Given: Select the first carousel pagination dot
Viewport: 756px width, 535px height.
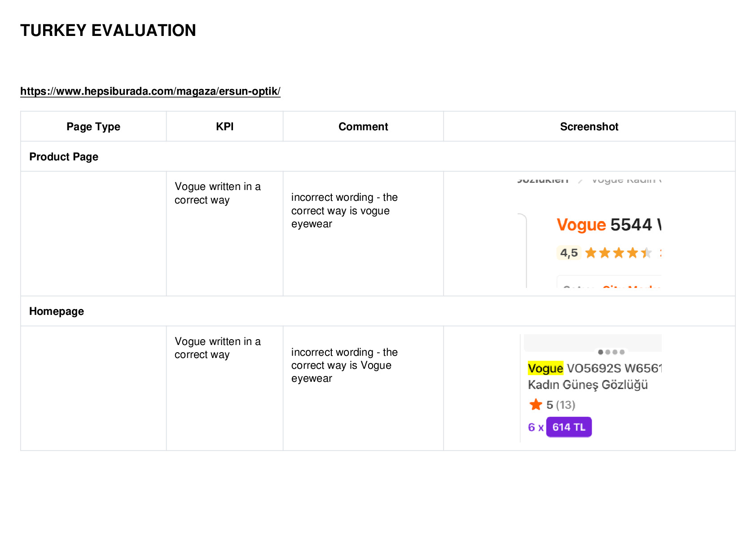Looking at the screenshot, I should click(601, 352).
